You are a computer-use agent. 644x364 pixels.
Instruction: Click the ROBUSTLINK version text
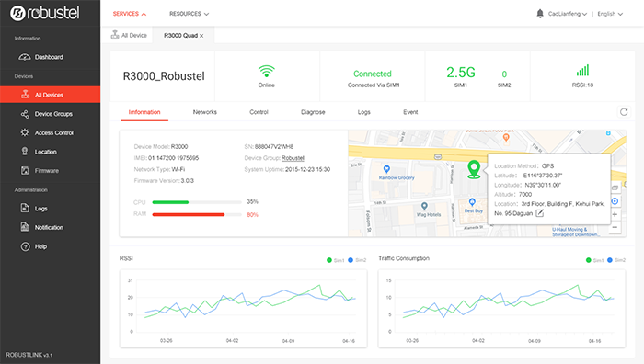click(29, 355)
